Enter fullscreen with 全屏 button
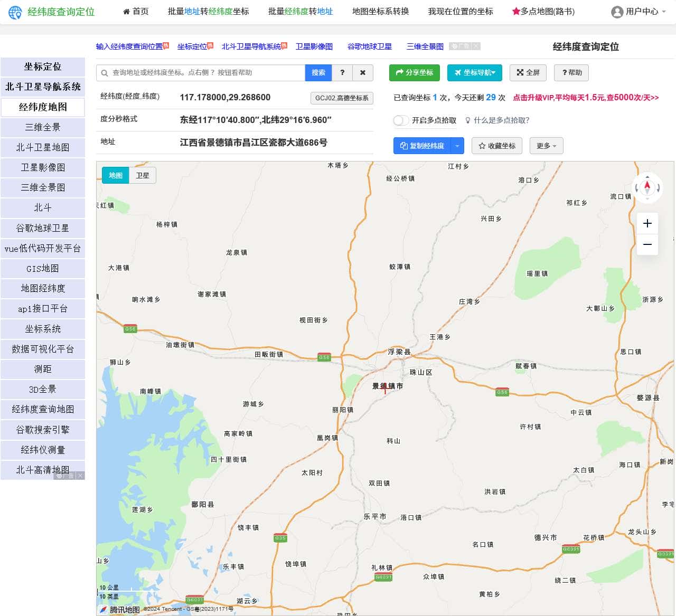 (528, 73)
